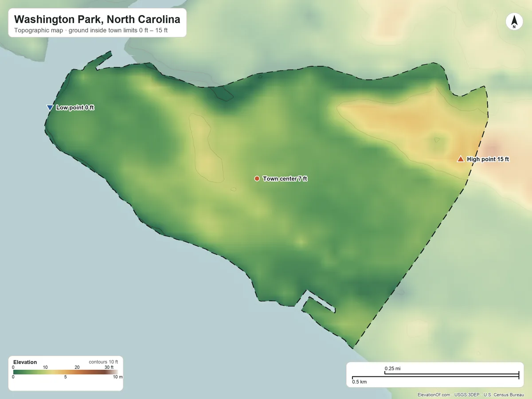Click the '30 ft' legend tick label
Screen dimensions: 532x399
click(x=109, y=367)
